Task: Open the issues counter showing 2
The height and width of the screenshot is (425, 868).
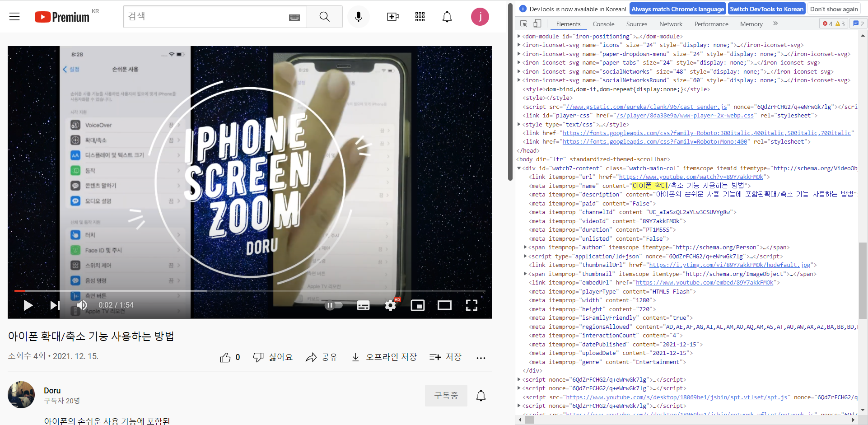Action: coord(858,24)
